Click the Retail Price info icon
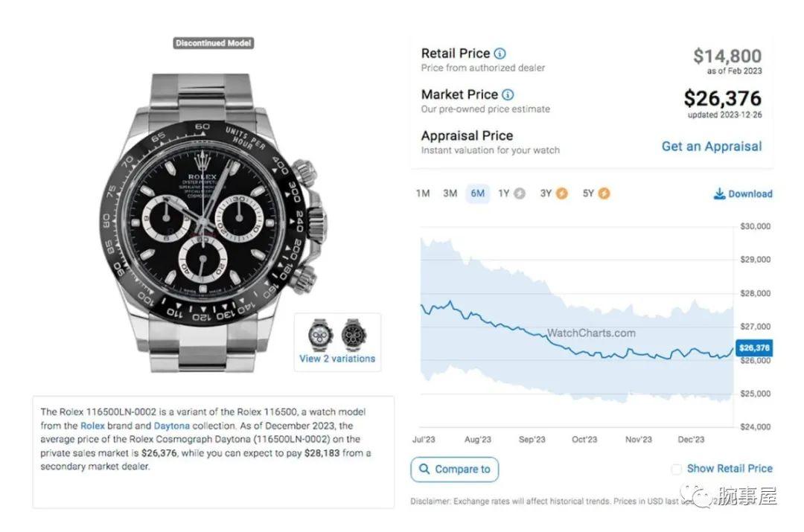 coord(500,54)
